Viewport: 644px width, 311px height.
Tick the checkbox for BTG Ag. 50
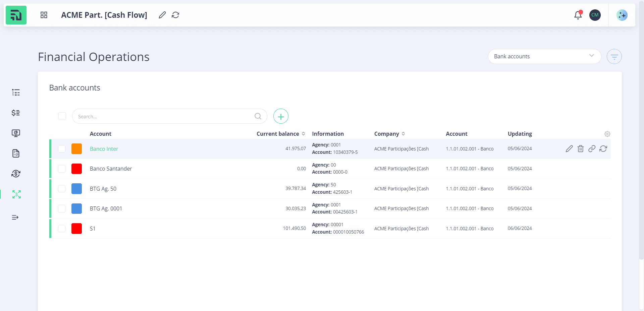point(62,189)
